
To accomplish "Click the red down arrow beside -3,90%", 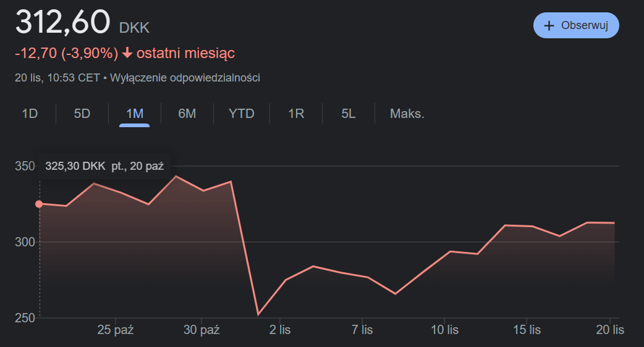I will point(127,54).
